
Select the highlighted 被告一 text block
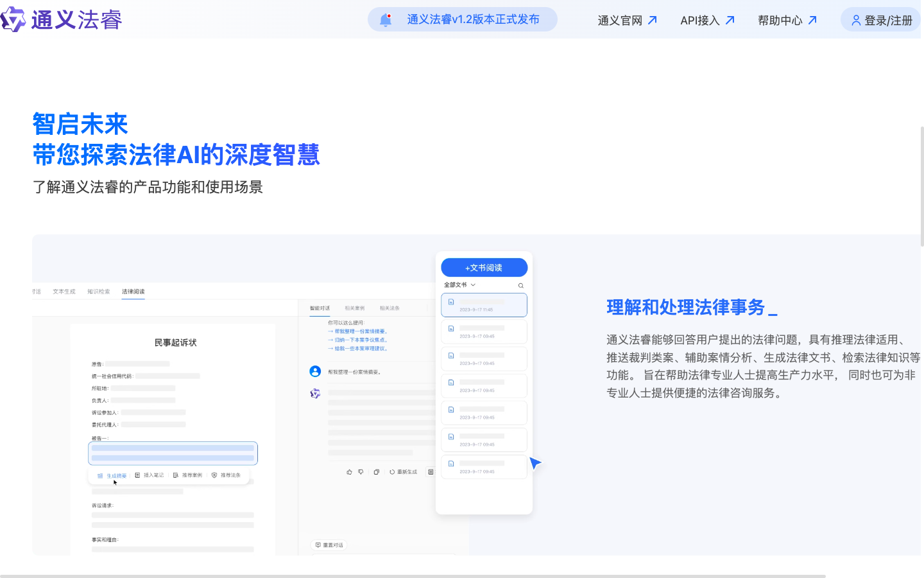pyautogui.click(x=173, y=453)
